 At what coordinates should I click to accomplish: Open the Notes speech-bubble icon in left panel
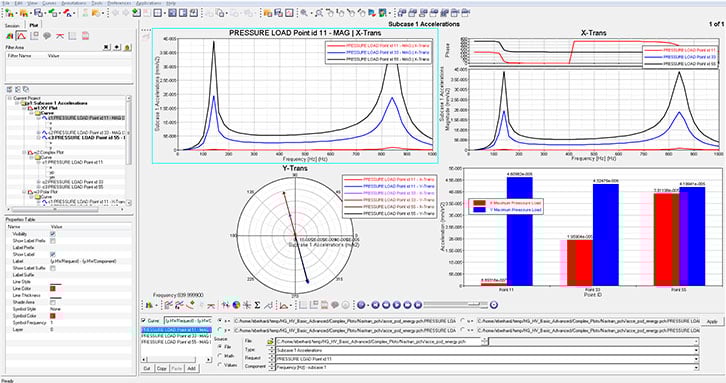click(x=47, y=36)
